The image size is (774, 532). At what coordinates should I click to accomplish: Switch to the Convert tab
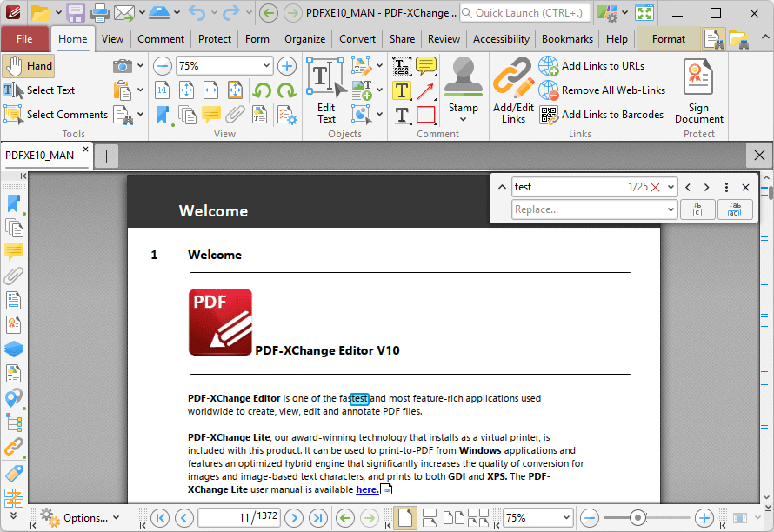coord(357,39)
